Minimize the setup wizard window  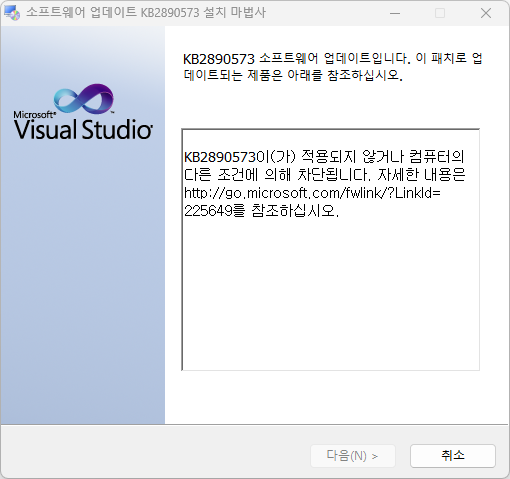tap(395, 13)
